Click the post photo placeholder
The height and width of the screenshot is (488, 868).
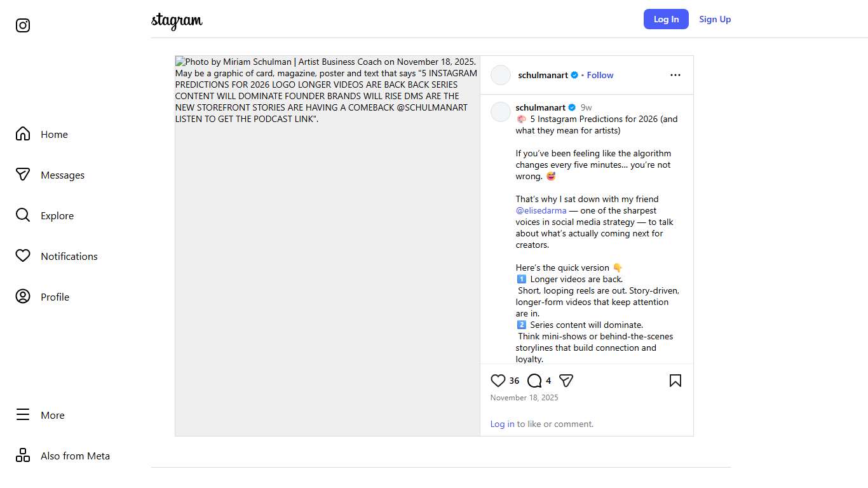point(327,254)
